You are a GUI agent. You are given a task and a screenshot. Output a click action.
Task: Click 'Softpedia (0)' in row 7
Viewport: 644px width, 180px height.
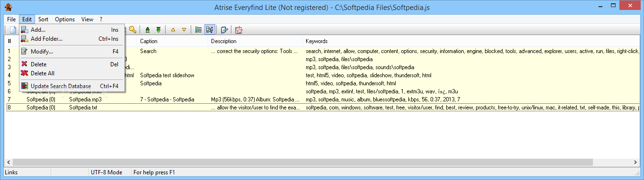41,99
